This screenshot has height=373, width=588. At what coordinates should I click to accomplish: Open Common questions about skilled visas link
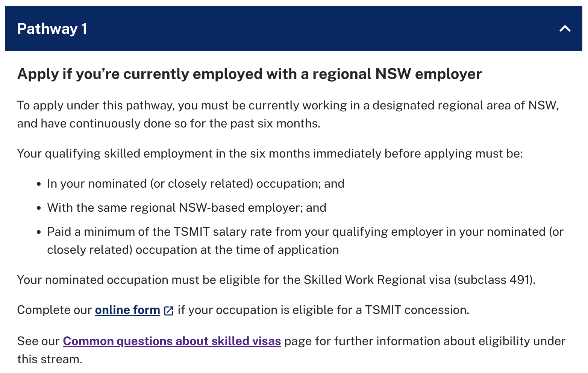pos(172,341)
